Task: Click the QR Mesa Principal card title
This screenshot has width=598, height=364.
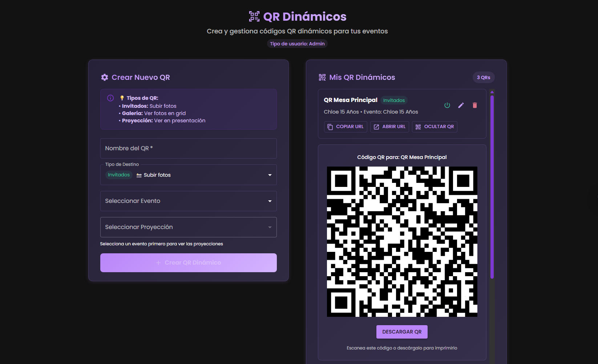Action: pos(351,100)
